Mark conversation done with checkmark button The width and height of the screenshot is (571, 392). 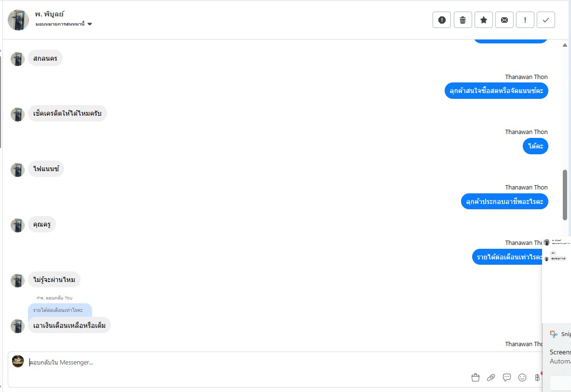[x=546, y=20]
